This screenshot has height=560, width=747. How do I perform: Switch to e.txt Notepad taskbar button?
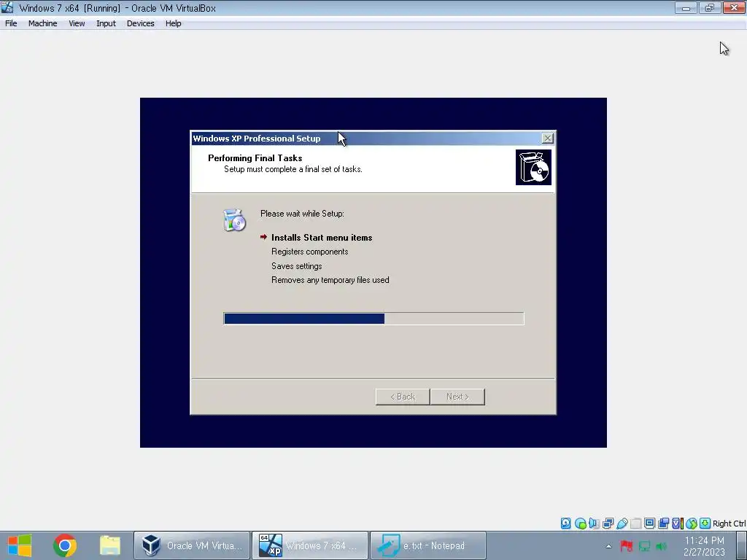[428, 545]
